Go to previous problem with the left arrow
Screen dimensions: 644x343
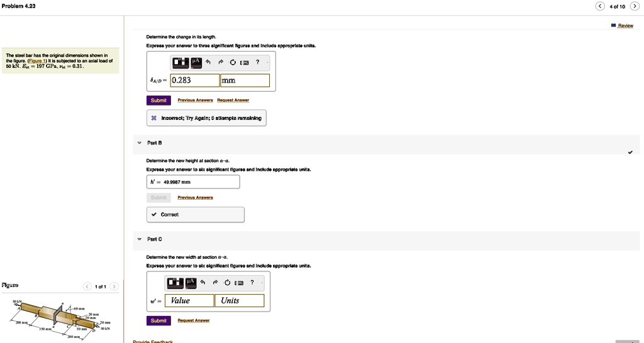click(600, 6)
